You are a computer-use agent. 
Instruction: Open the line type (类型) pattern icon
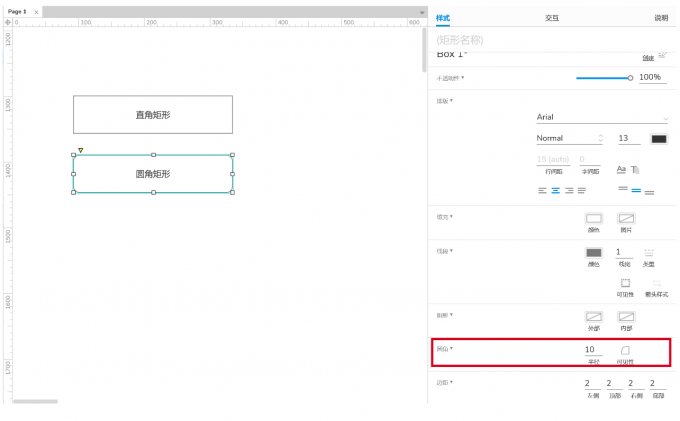(x=649, y=252)
